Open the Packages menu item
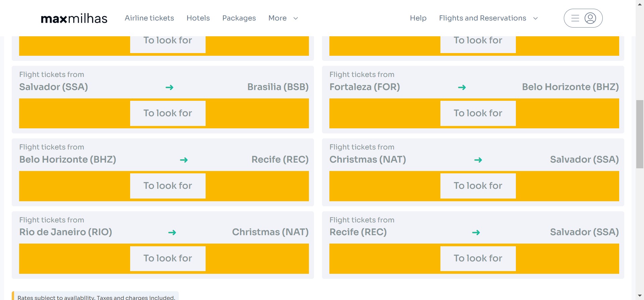This screenshot has width=644, height=300. click(x=239, y=18)
